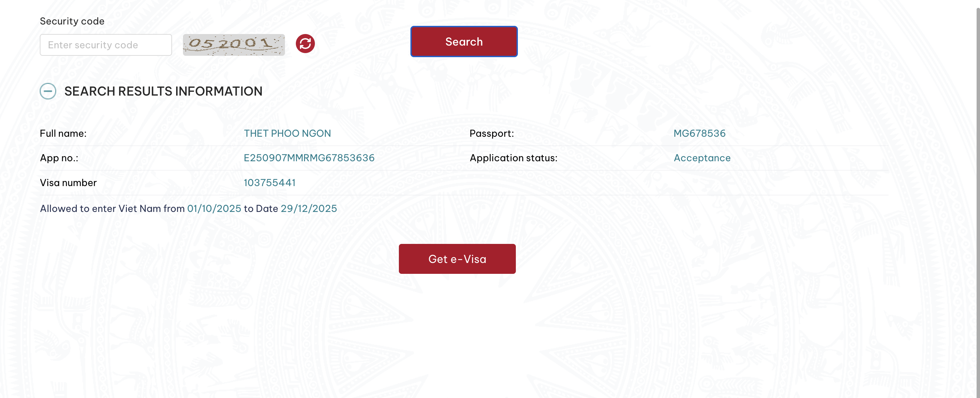
Task: Select the name THET PHOO NGON
Action: point(287,133)
